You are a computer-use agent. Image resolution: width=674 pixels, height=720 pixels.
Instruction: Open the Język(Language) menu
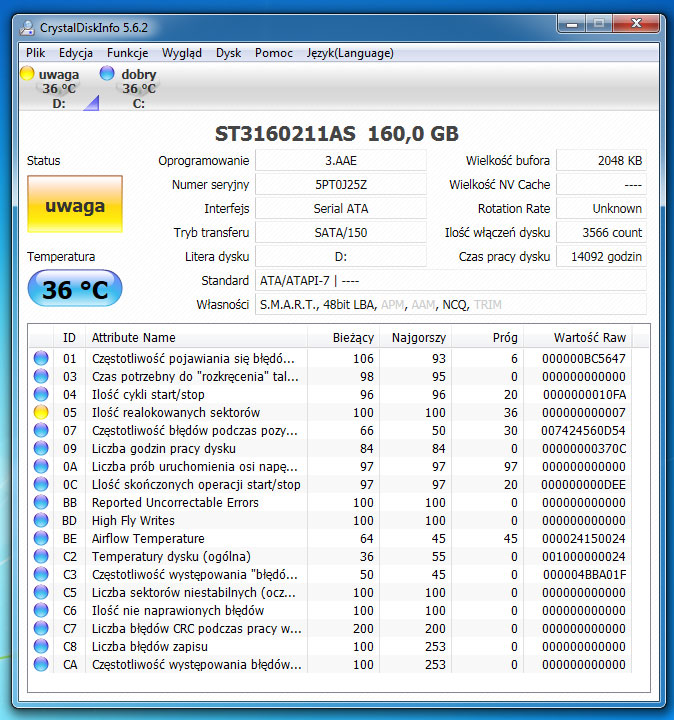click(x=350, y=53)
